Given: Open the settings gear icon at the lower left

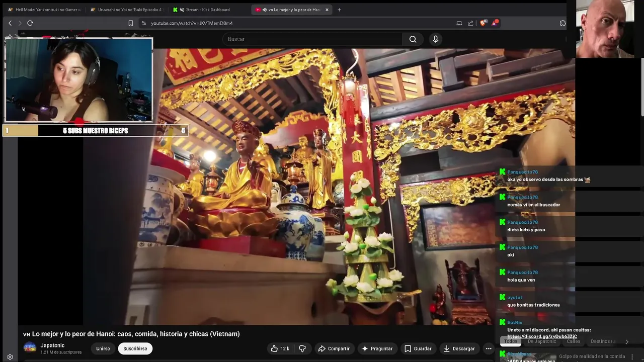Looking at the screenshot, I should point(10,357).
